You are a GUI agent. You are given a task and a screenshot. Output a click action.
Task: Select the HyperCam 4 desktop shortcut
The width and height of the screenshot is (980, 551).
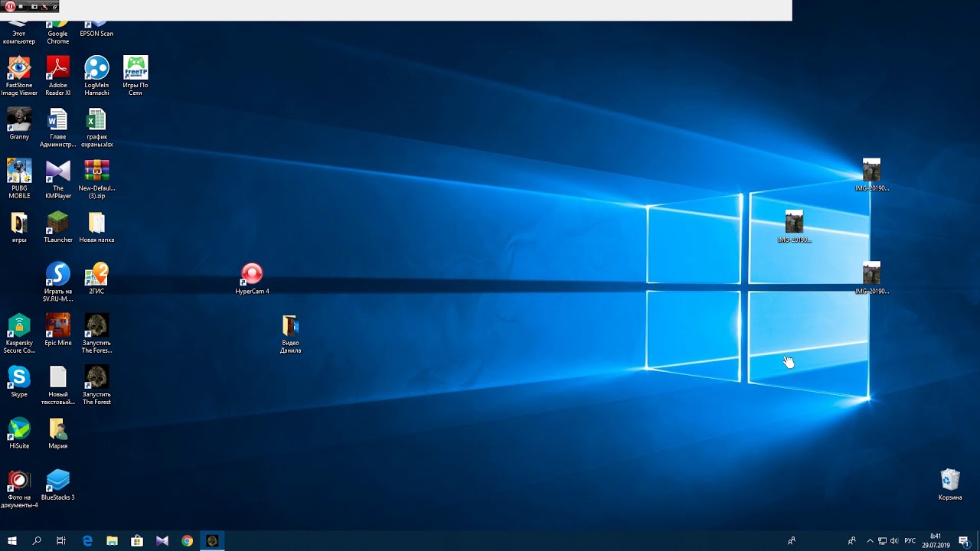(x=252, y=278)
